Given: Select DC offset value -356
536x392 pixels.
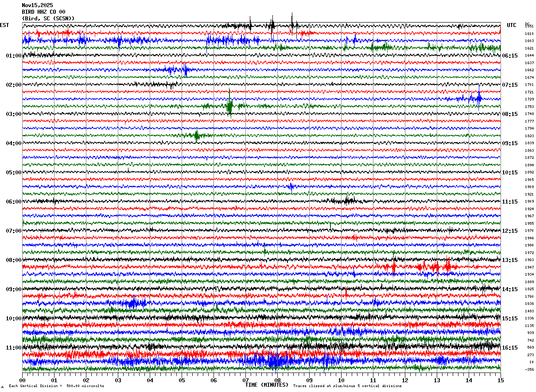Looking at the screenshot, I should (530, 369).
